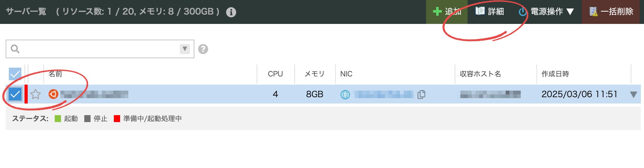The height and width of the screenshot is (168, 644).
Task: Click the 一括削除 bulk delete button
Action: point(611,12)
